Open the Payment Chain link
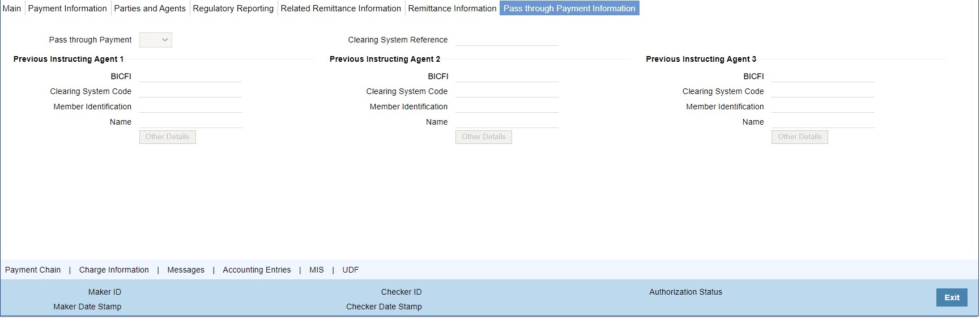Screen dimensions: 980x319 pos(33,270)
